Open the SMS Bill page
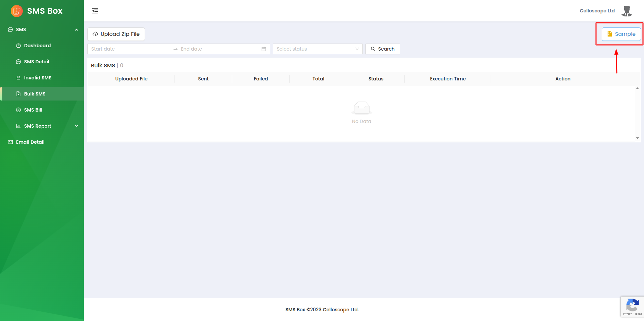The height and width of the screenshot is (321, 644). 33,110
